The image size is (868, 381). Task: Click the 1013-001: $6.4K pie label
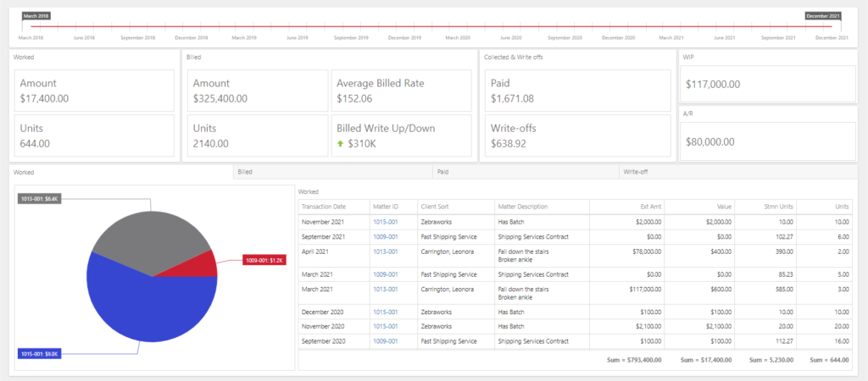(39, 198)
